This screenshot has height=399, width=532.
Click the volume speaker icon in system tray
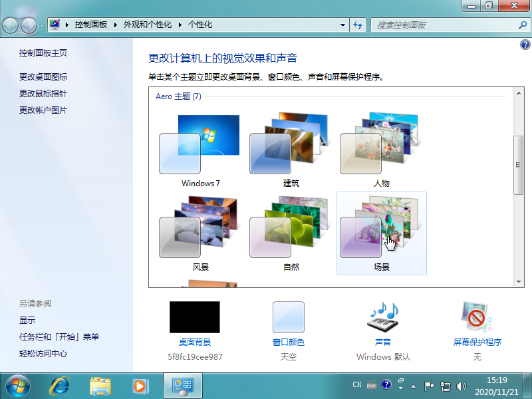click(462, 384)
